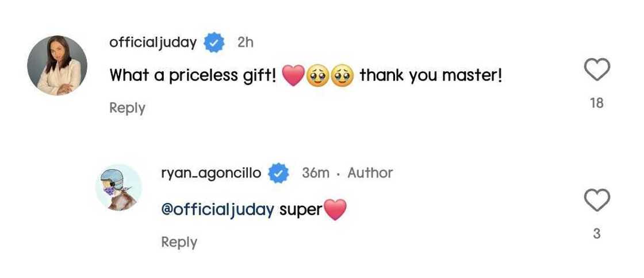Like ryan_agoncillo's reply with the heart
This screenshot has width=644, height=278.
[596, 201]
